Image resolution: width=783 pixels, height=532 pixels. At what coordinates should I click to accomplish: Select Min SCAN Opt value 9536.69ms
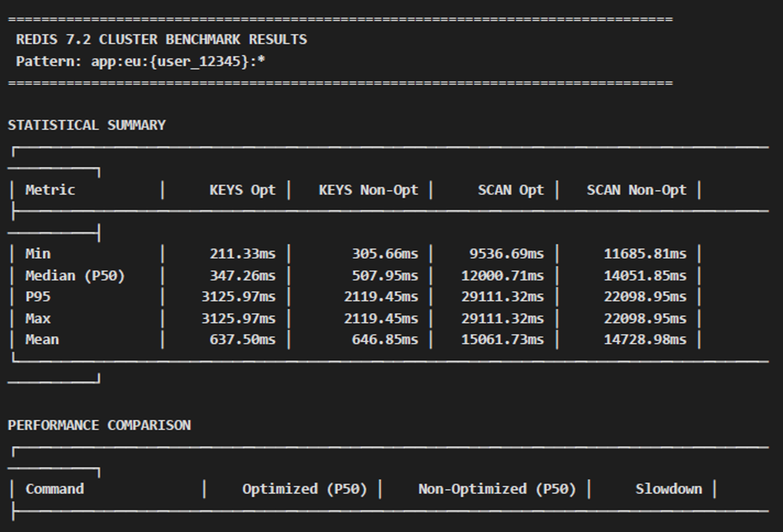click(507, 254)
